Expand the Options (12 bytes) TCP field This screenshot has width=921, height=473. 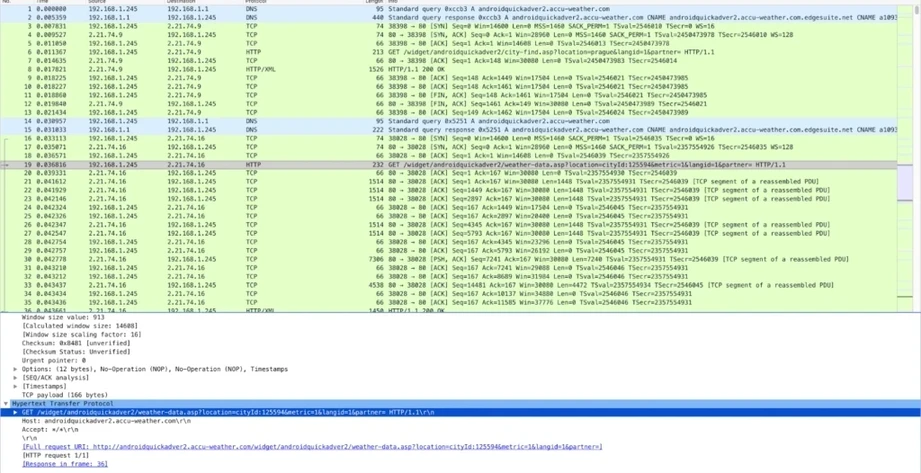tap(15, 369)
